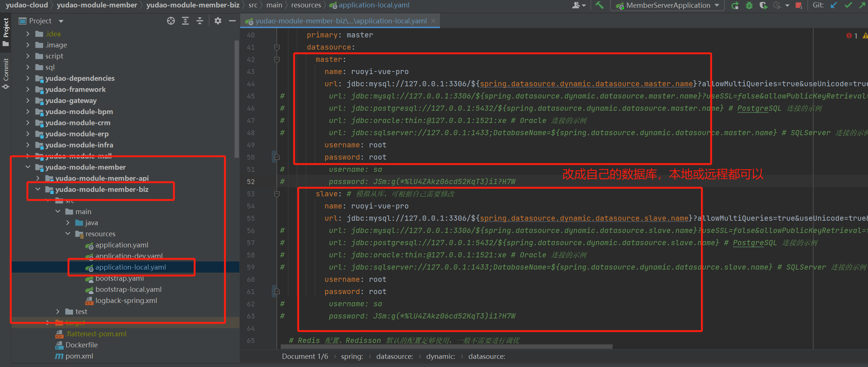
Task: Click application-local.yaml breadcrumb in navigation bar
Action: [x=374, y=5]
